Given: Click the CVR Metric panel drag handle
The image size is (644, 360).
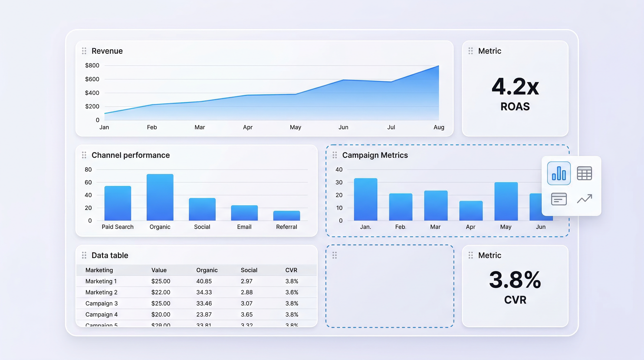Looking at the screenshot, I should 471,255.
